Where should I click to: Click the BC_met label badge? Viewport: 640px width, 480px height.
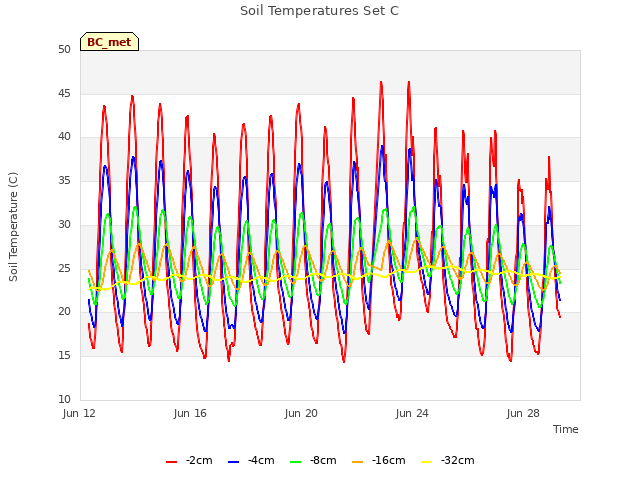pos(109,42)
